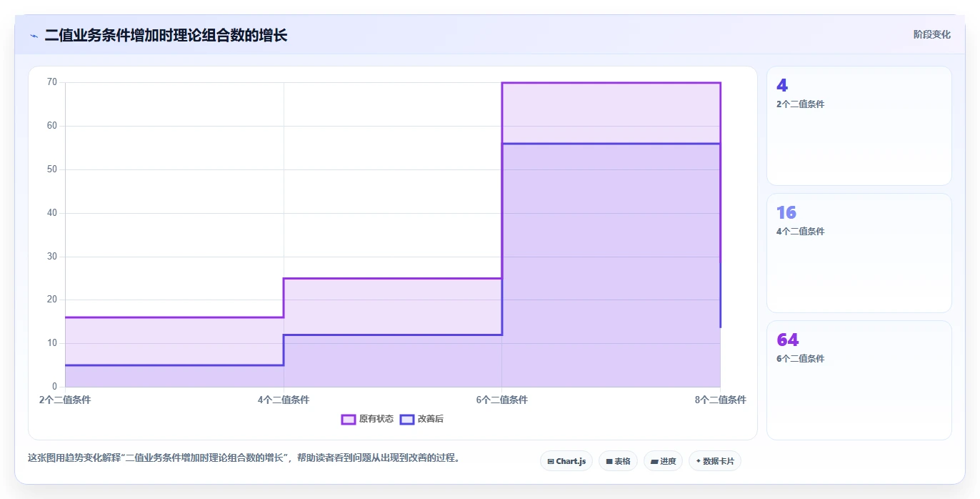
Task: Click the lightning icon beside the chart title
Action: click(34, 36)
